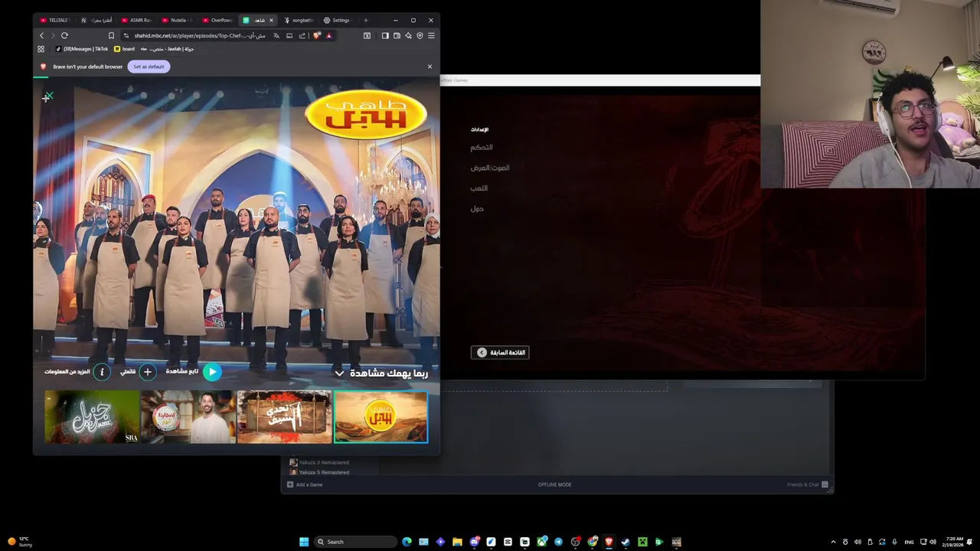The image size is (980, 551).
Task: Open Xbox app from taskbar
Action: coord(541,542)
